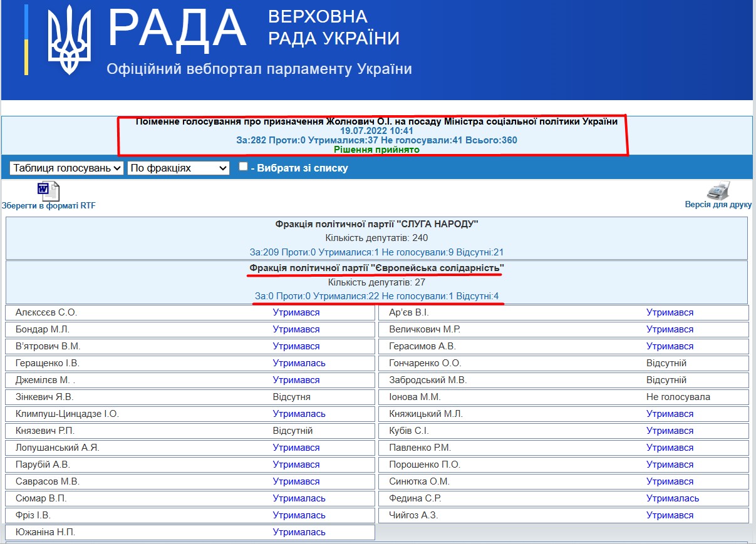Click 'Кількість депутатів: 240' text
This screenshot has width=756, height=544.
pyautogui.click(x=376, y=238)
